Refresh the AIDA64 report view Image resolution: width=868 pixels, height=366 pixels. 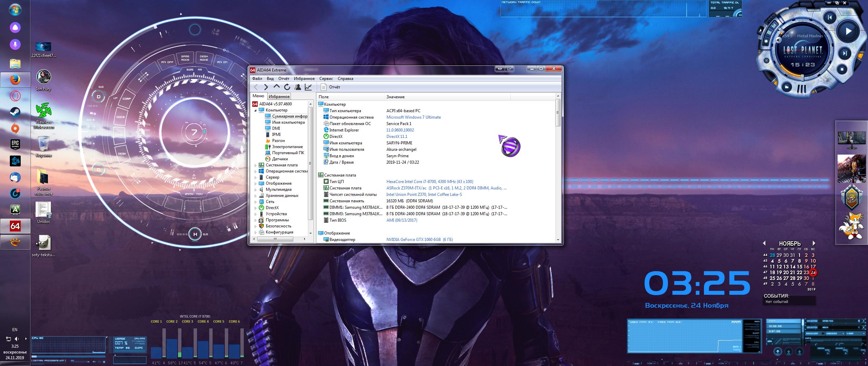[287, 87]
